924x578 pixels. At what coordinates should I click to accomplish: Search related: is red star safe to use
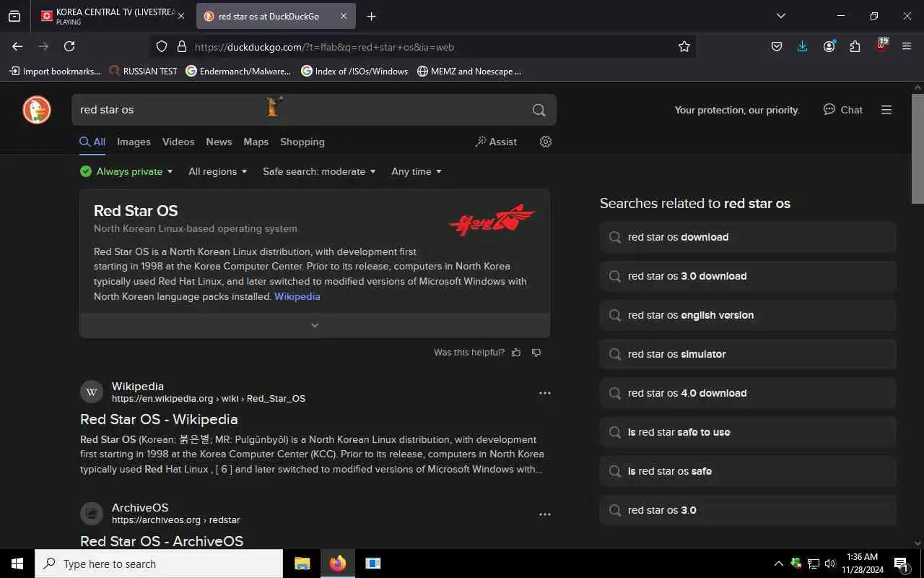pos(748,432)
